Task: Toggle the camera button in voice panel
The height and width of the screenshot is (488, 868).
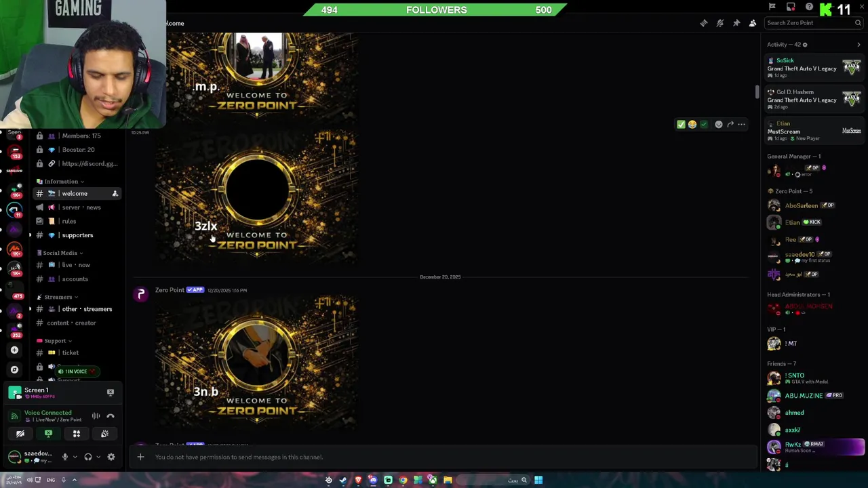Action: coord(20,434)
